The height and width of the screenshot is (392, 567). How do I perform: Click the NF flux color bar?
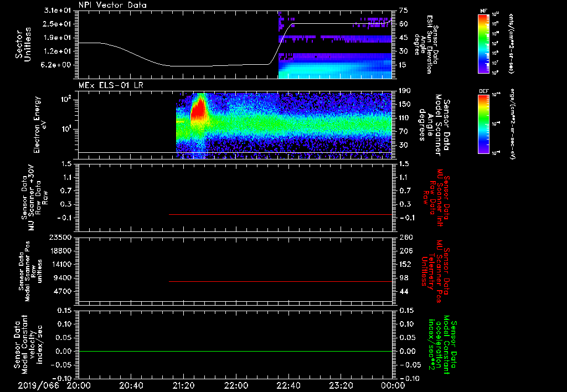tap(484, 43)
